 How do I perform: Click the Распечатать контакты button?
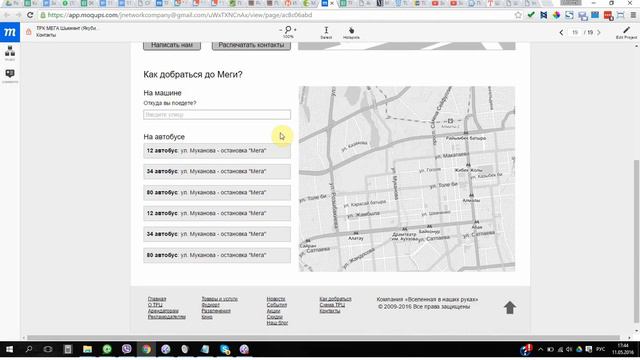[251, 45]
